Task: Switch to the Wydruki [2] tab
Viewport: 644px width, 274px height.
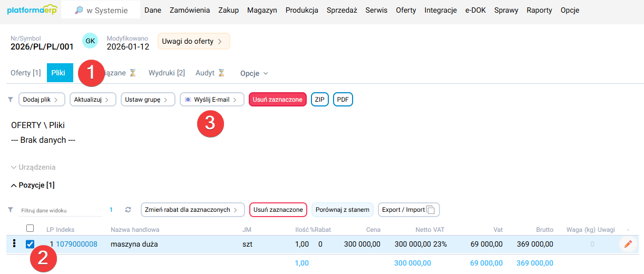Action: 167,73
